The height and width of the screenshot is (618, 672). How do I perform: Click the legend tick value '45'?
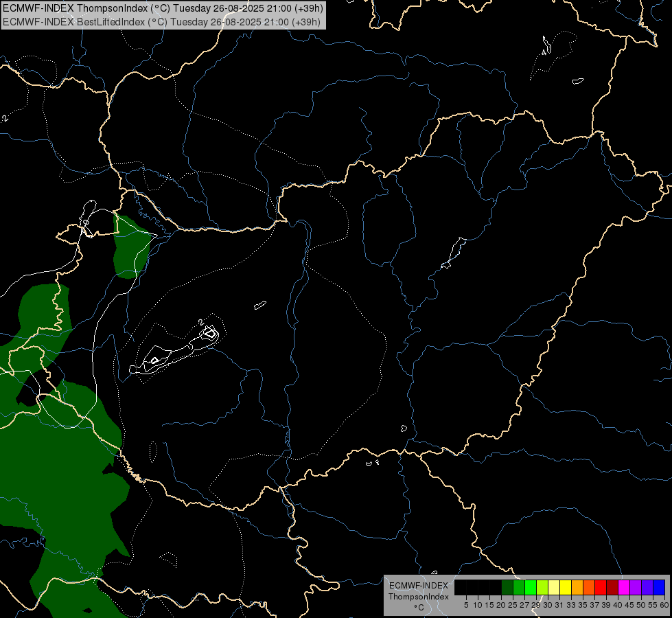point(629,605)
